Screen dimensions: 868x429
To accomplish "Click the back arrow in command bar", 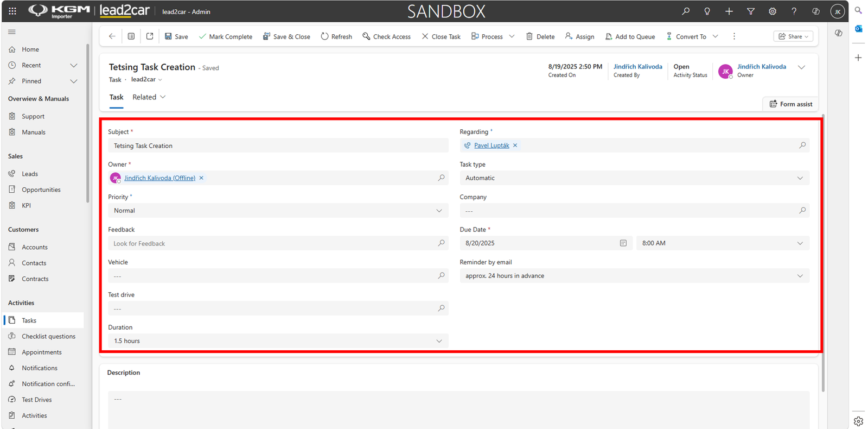I will pos(112,36).
